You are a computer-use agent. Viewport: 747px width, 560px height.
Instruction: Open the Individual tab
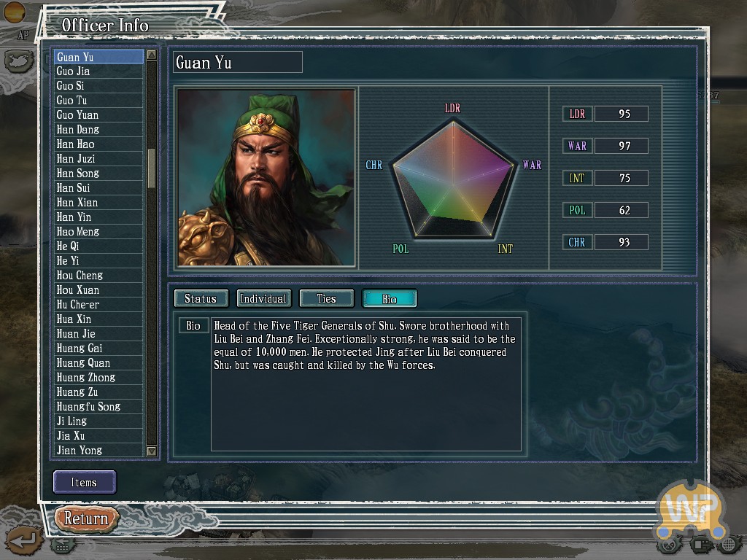pos(263,298)
